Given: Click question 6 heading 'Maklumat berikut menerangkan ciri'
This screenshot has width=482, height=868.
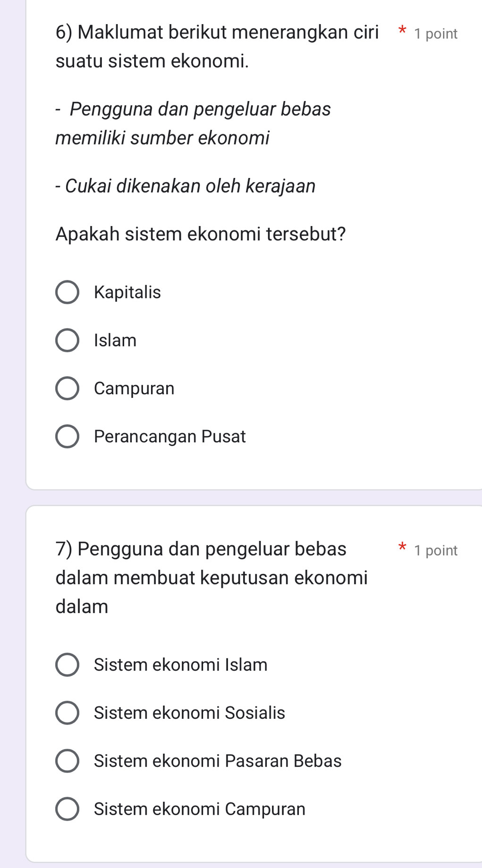Looking at the screenshot, I should pyautogui.click(x=217, y=33).
